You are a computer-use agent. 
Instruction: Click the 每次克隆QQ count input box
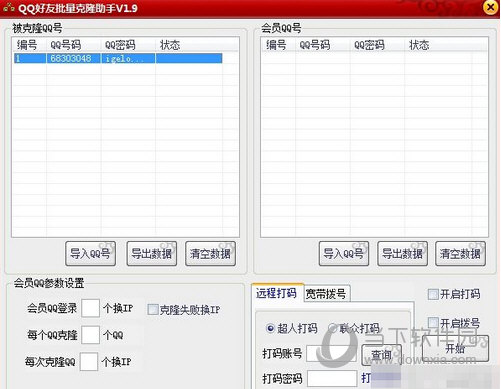pyautogui.click(x=89, y=361)
